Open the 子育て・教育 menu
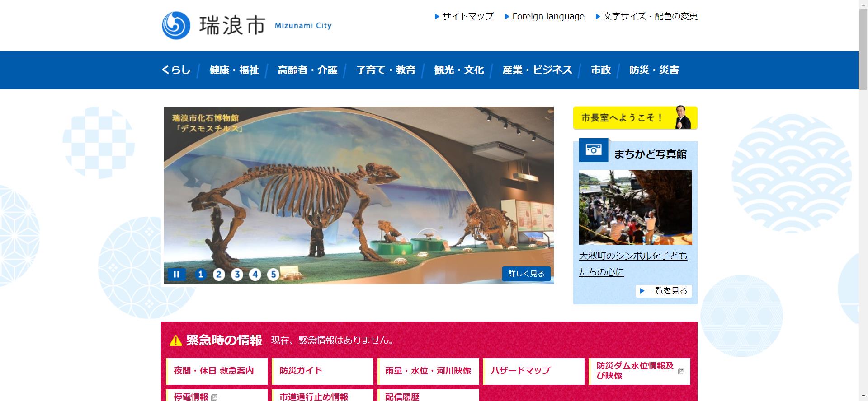The height and width of the screenshot is (401, 868). pyautogui.click(x=386, y=70)
